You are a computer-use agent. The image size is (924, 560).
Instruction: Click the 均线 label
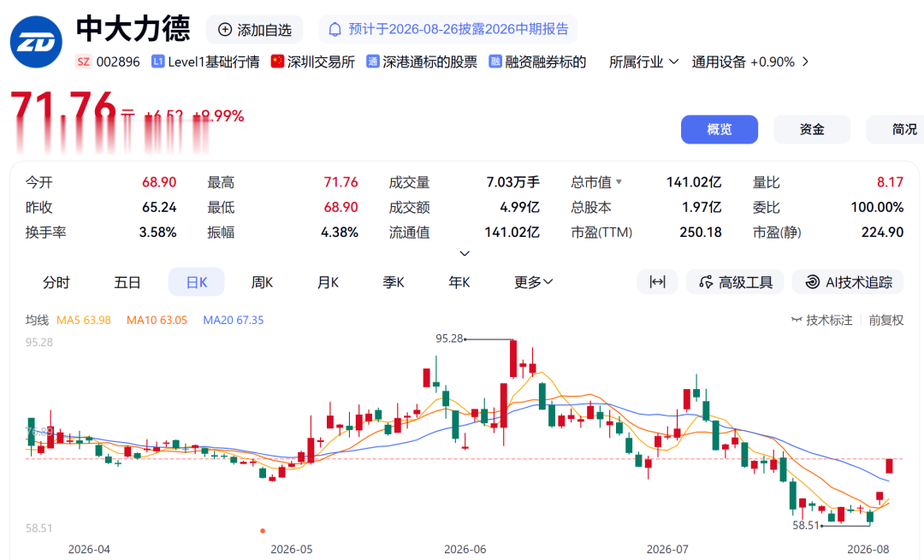pyautogui.click(x=37, y=321)
